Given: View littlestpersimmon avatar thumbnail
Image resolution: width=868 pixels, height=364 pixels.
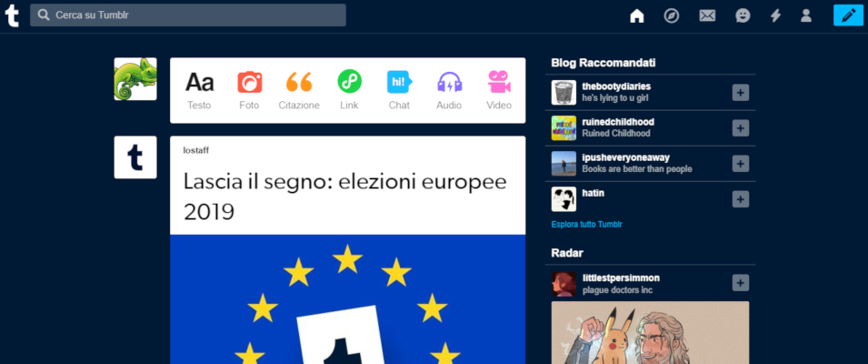Looking at the screenshot, I should coord(564,284).
